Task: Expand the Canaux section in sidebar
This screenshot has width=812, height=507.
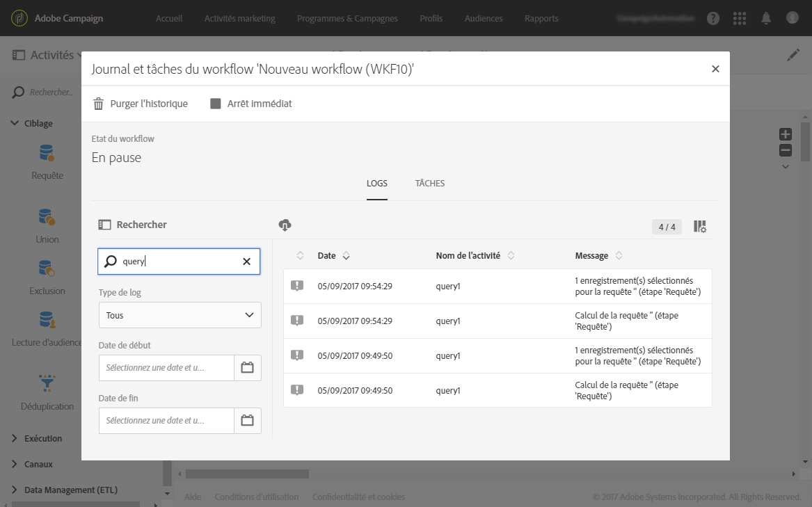Action: [x=38, y=464]
